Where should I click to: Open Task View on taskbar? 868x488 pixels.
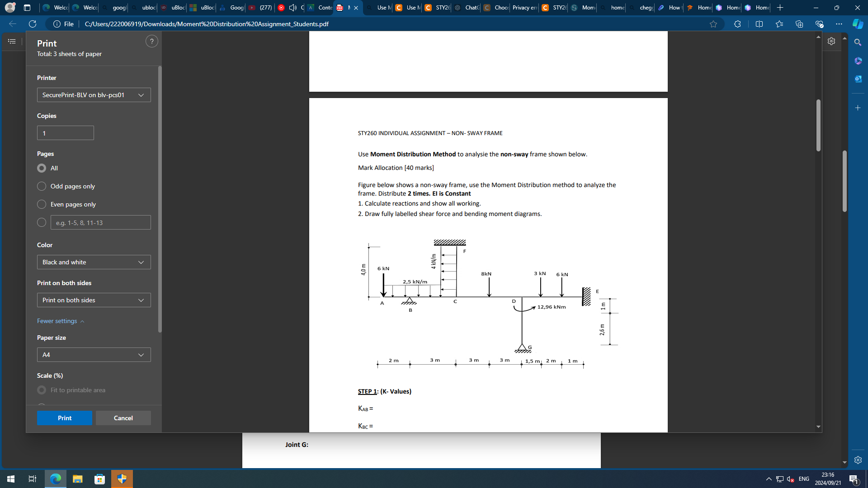pyautogui.click(x=33, y=479)
